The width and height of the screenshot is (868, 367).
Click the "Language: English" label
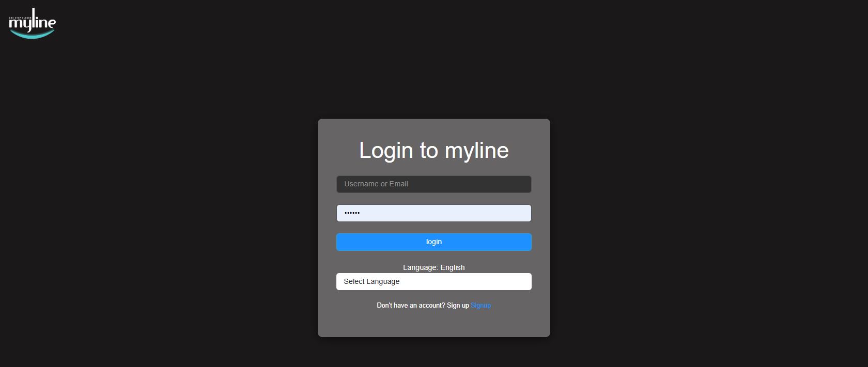point(434,267)
